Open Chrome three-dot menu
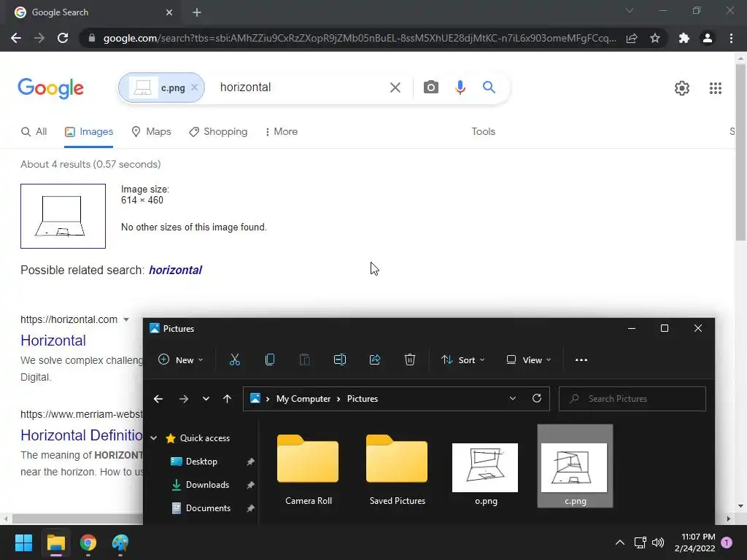 [x=731, y=38]
